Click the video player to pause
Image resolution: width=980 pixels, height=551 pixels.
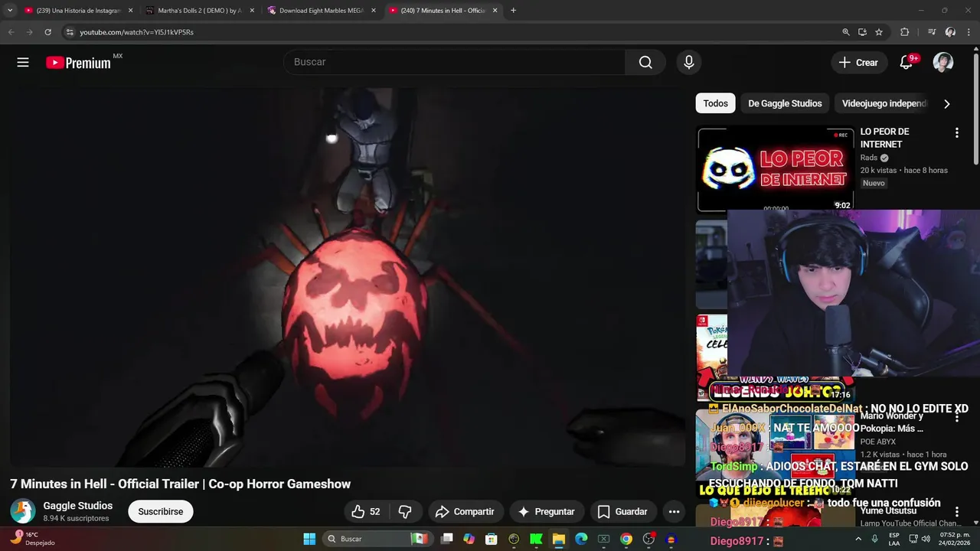348,275
